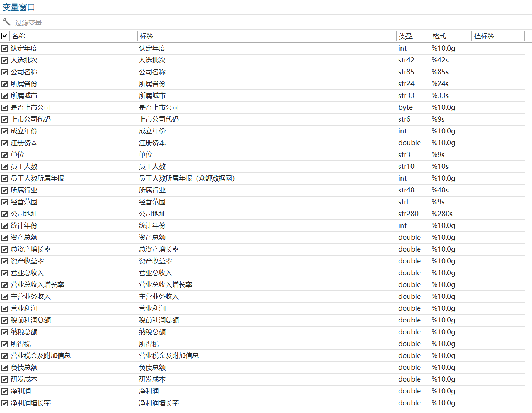Disable the 经营范围 variable checkbox

(5, 202)
